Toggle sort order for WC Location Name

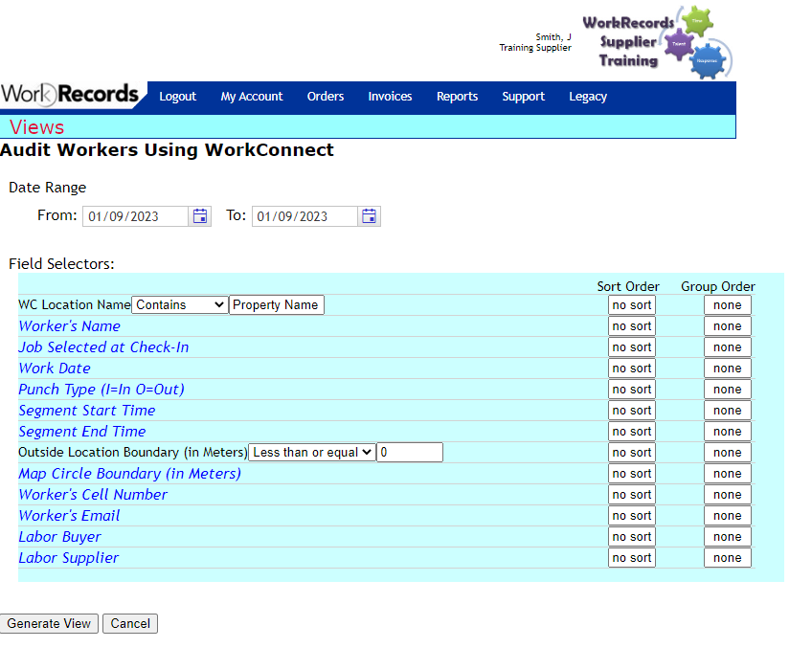(632, 305)
